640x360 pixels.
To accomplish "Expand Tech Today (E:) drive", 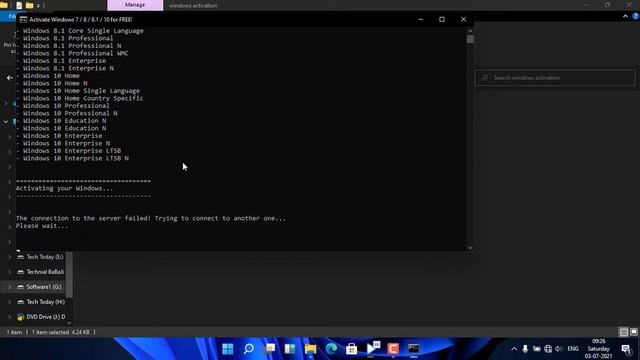I will [x=9, y=257].
